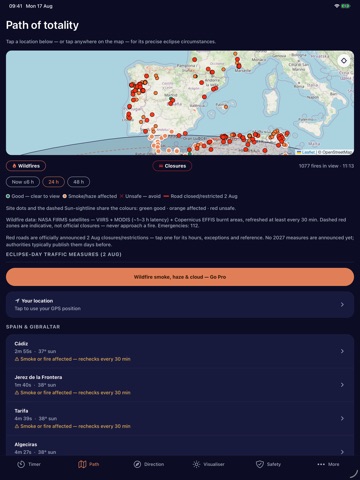Tap Wildfire smoke, haze & cloud Go Pro banner
This screenshot has height=480, width=360.
click(180, 277)
